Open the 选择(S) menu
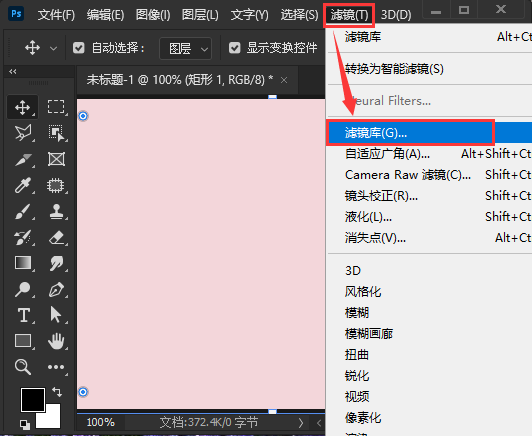Viewport: 532px width, 436px height. (x=299, y=15)
